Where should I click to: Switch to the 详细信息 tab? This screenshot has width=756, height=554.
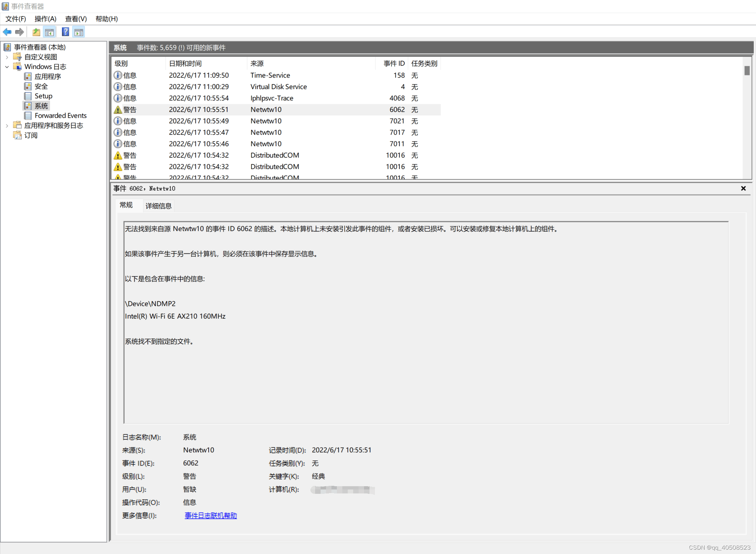(x=158, y=206)
